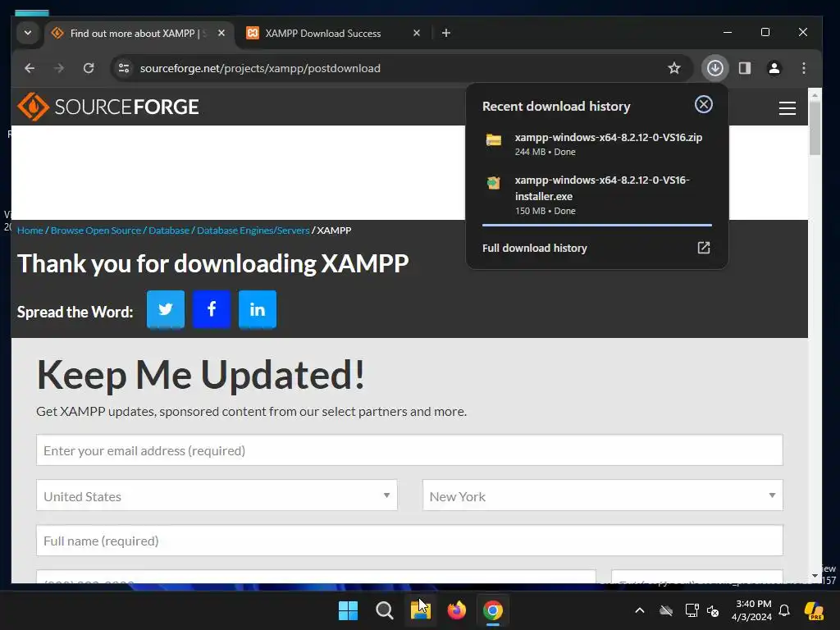Open the SourceForge hamburger menu
Viewport: 840px width, 630px height.
tap(787, 108)
